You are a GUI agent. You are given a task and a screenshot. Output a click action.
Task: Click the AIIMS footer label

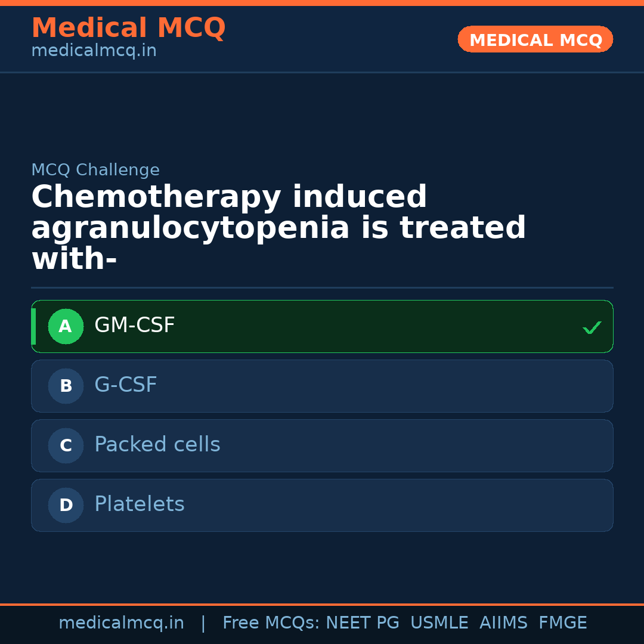point(503,623)
